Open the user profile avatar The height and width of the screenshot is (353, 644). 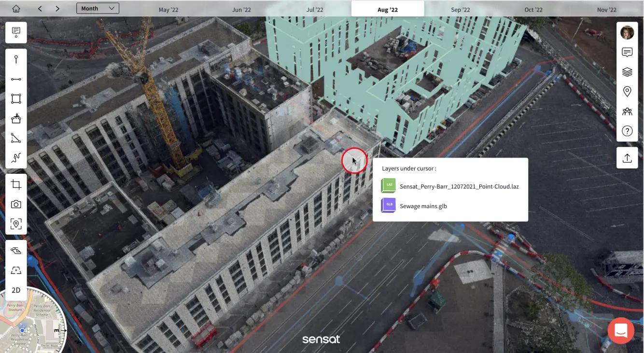[x=627, y=32]
